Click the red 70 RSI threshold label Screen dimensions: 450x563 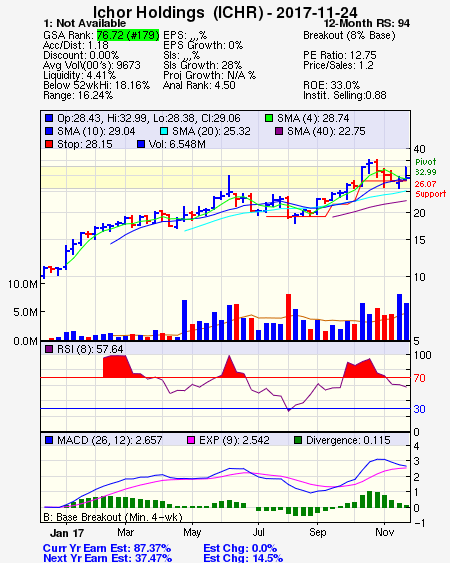[419, 378]
